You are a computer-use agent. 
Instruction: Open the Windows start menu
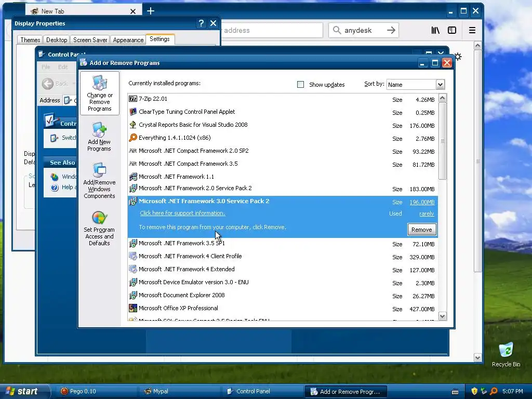[x=24, y=391]
